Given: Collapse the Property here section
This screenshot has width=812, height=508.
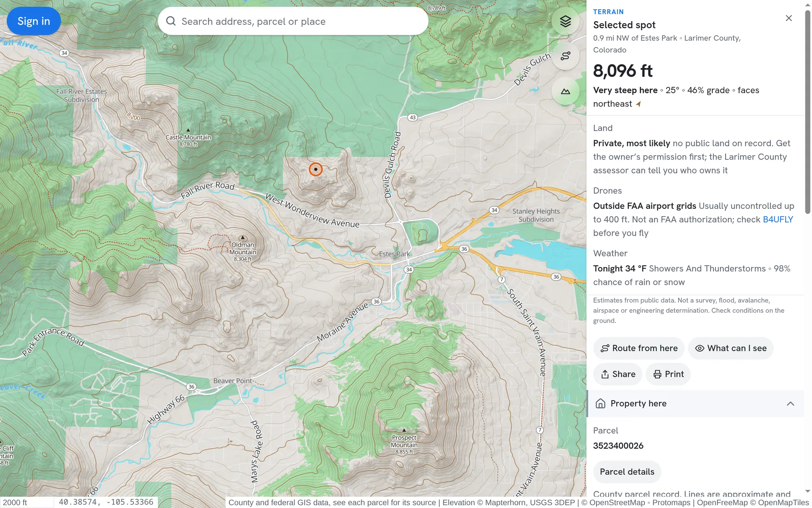Looking at the screenshot, I should (790, 404).
